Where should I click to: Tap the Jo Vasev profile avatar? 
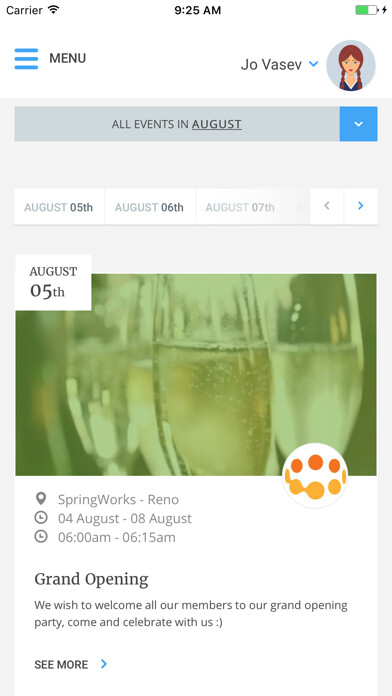[x=351, y=65]
